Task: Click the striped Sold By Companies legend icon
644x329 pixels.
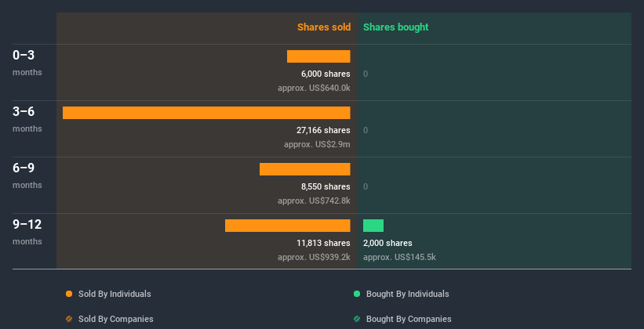Action: [x=69, y=319]
